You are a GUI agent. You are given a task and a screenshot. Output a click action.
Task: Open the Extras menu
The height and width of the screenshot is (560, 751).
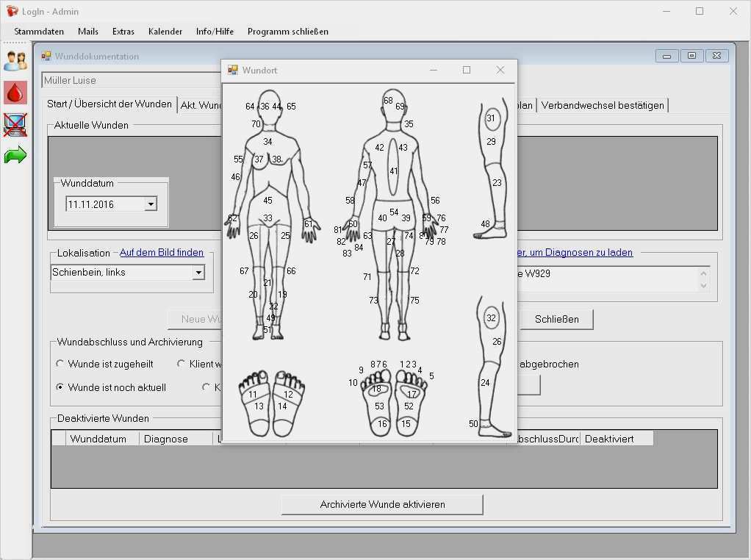(123, 32)
